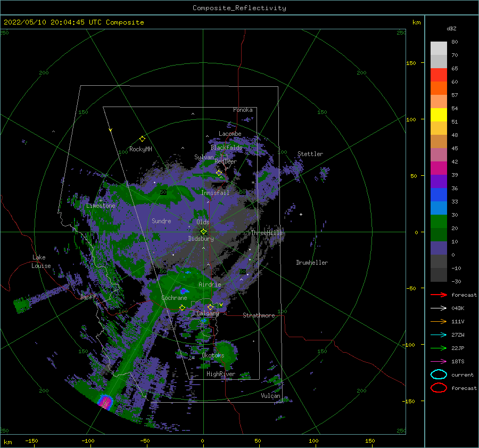479x448 pixels.
Task: Click the white plus marker west of Stettler
Action: click(x=301, y=214)
